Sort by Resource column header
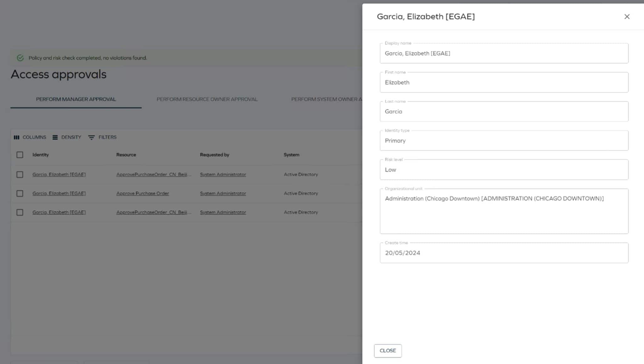Screen dimensions: 644x364 (126, 155)
